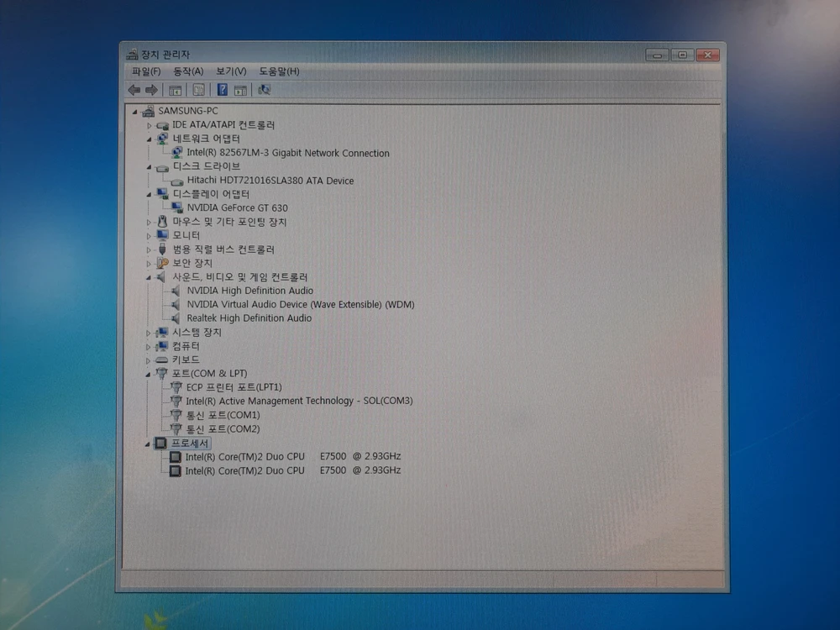840x630 pixels.
Task: Open the 동작(A) menu
Action: 188,71
